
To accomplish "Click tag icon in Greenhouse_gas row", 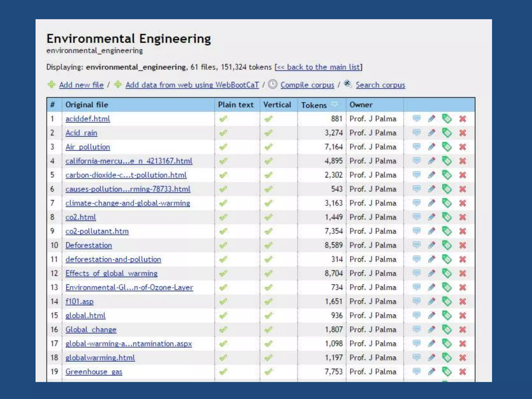I will (x=447, y=372).
